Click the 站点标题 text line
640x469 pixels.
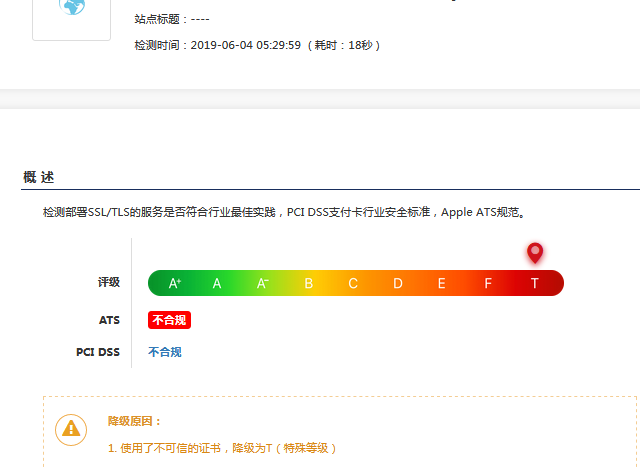172,19
